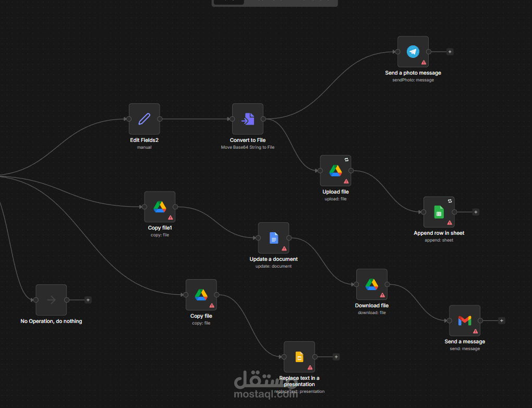This screenshot has width=532, height=408.
Task: Click warning triangle on Replace text node
Action: [310, 368]
